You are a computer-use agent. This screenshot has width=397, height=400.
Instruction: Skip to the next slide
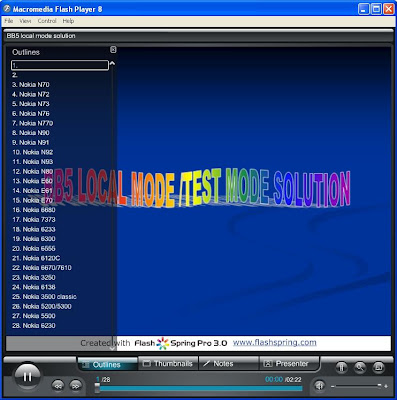tap(76, 386)
